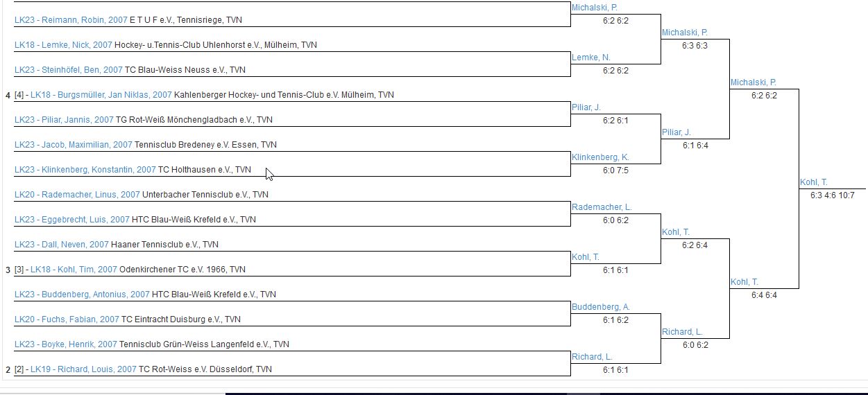Click the Lemke, Nick 2007 player link
Viewport: 868px width, 395px height.
[63, 45]
